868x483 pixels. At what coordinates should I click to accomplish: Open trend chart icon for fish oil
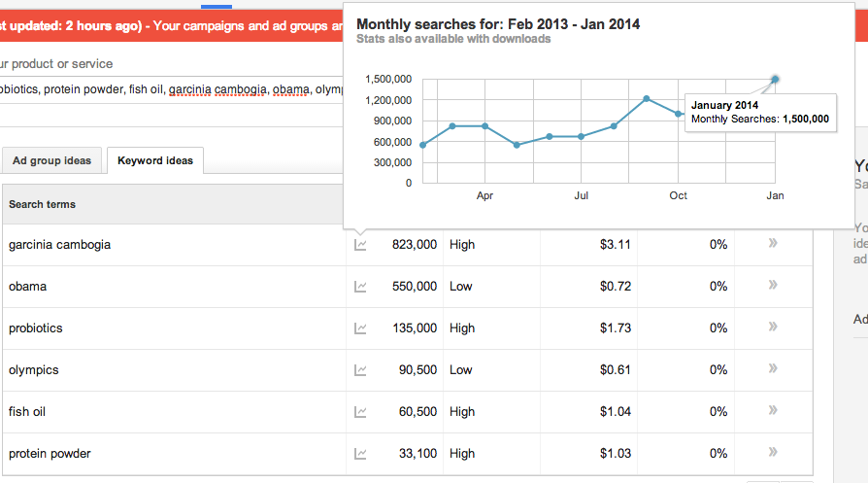coord(360,412)
